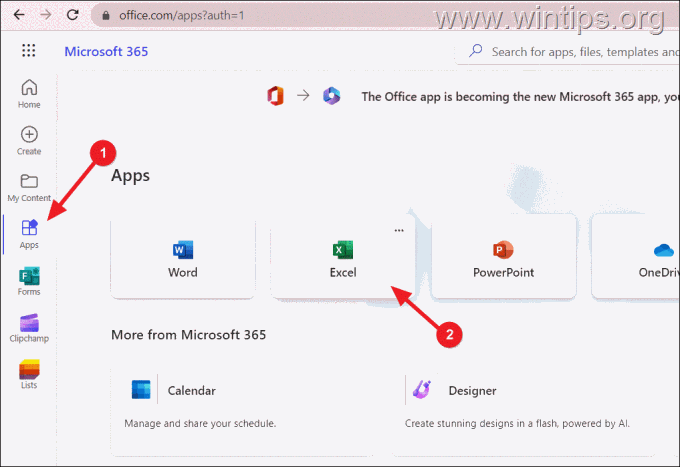Open Lists from the sidebar
The image size is (680, 467).
pos(29,374)
